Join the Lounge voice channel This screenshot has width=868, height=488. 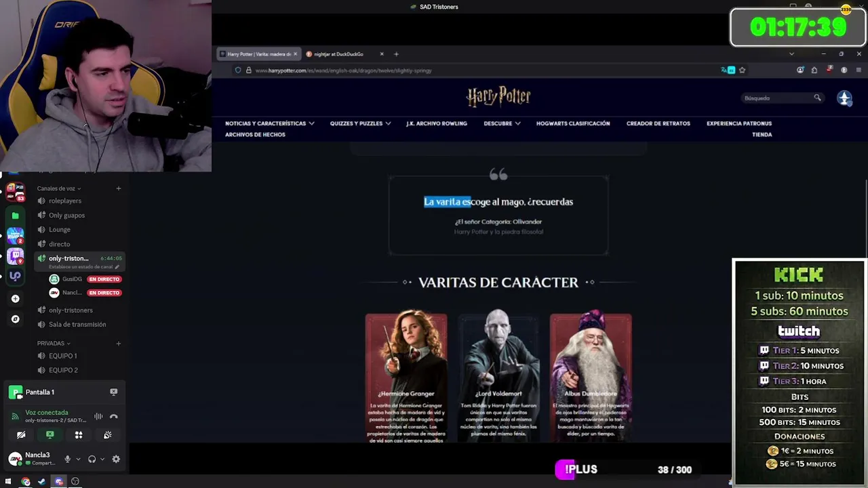pyautogui.click(x=79, y=229)
